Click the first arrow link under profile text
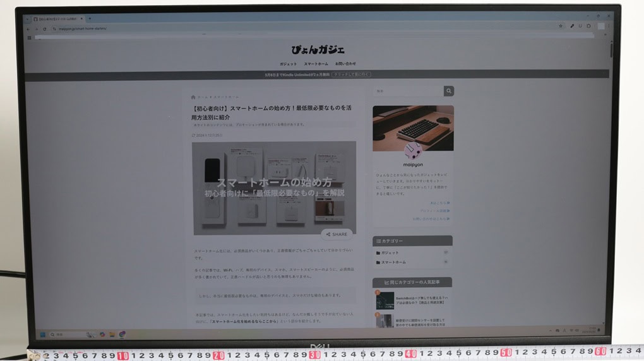Image resolution: width=644 pixels, height=361 pixels. pos(439,203)
